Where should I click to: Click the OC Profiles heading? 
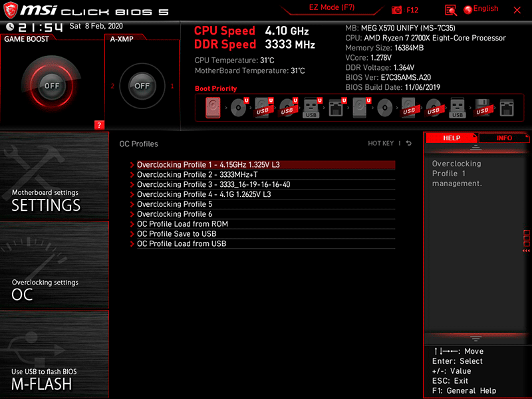coord(138,144)
